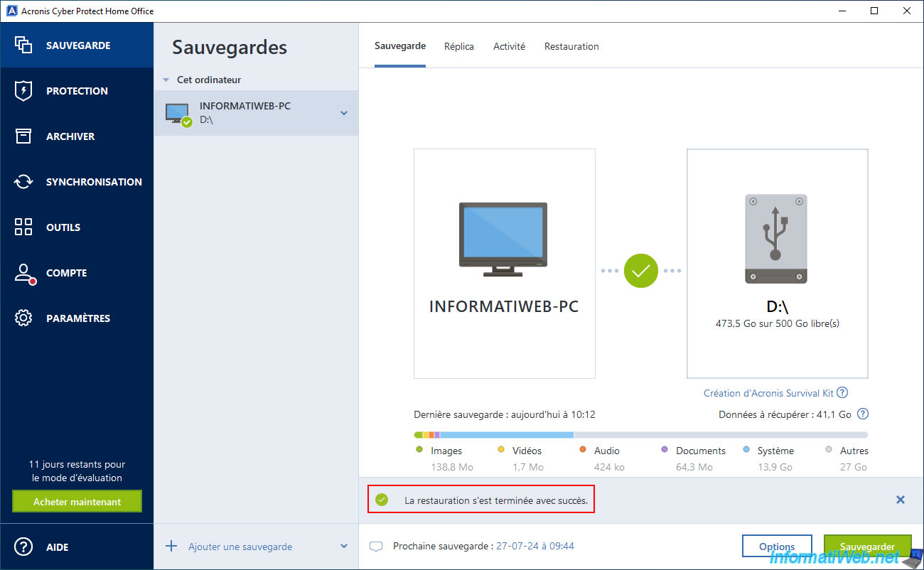Switch to the Sauvegarde tab
Screen dimensions: 924x570
click(400, 45)
